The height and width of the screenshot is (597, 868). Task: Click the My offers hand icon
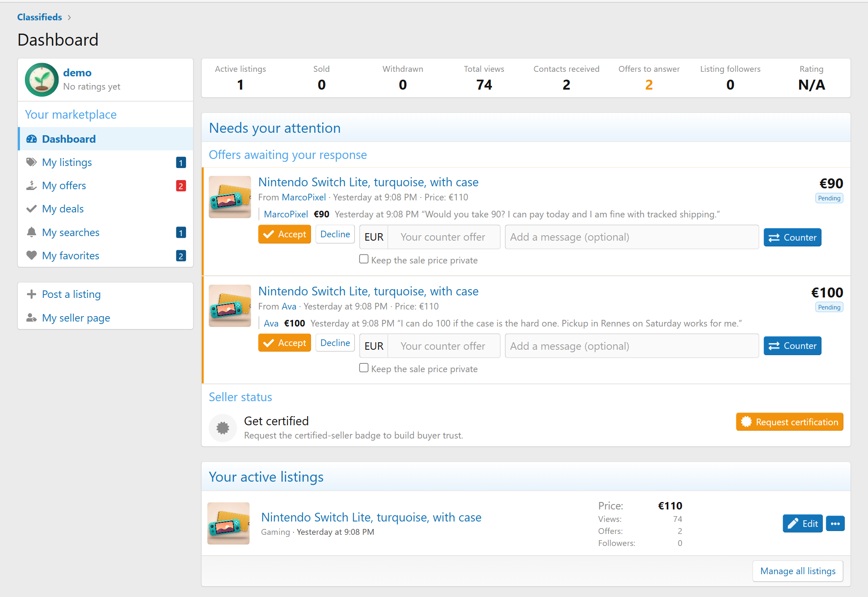pyautogui.click(x=32, y=185)
